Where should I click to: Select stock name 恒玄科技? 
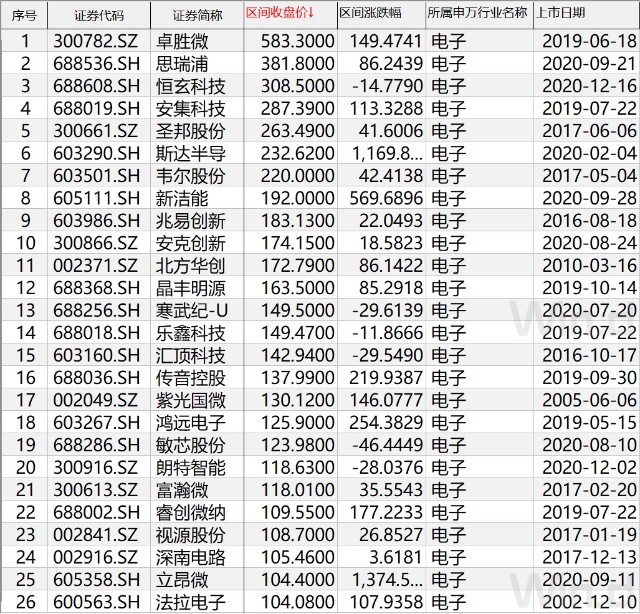click(191, 86)
